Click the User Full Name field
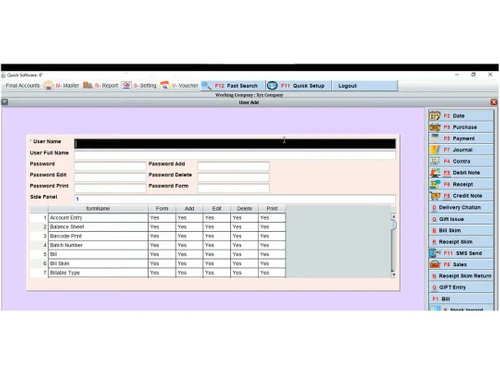The image size is (500, 375). (x=235, y=155)
